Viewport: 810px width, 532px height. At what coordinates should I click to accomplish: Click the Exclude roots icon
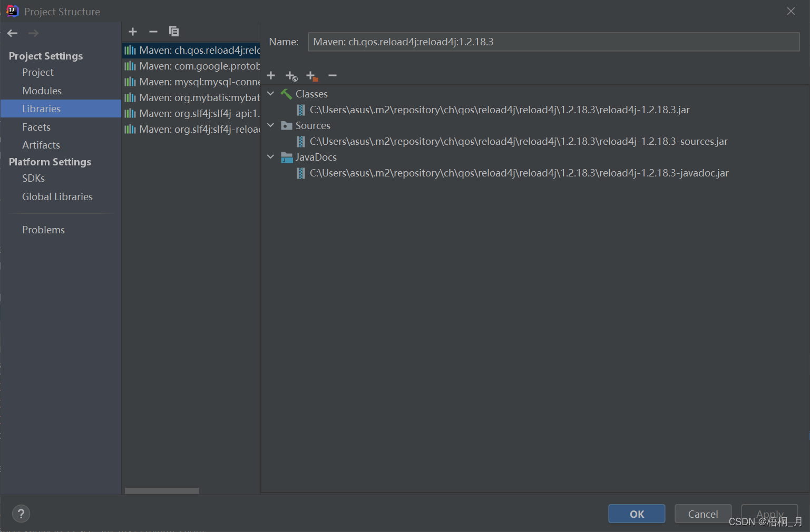point(312,76)
